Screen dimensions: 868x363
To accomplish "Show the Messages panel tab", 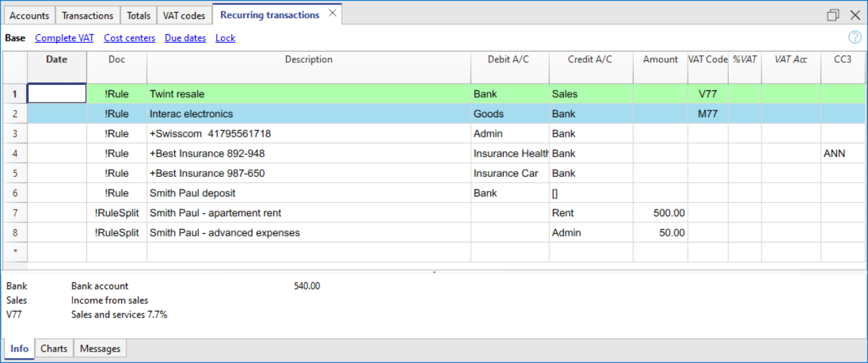I will [100, 348].
